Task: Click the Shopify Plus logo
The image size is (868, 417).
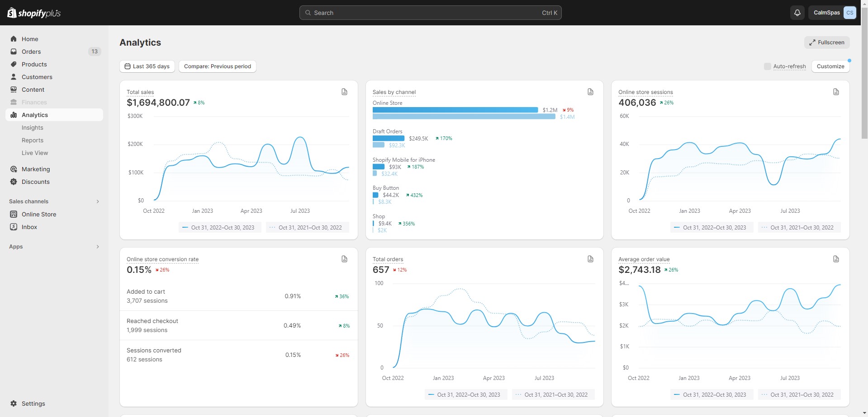Action: (x=34, y=13)
